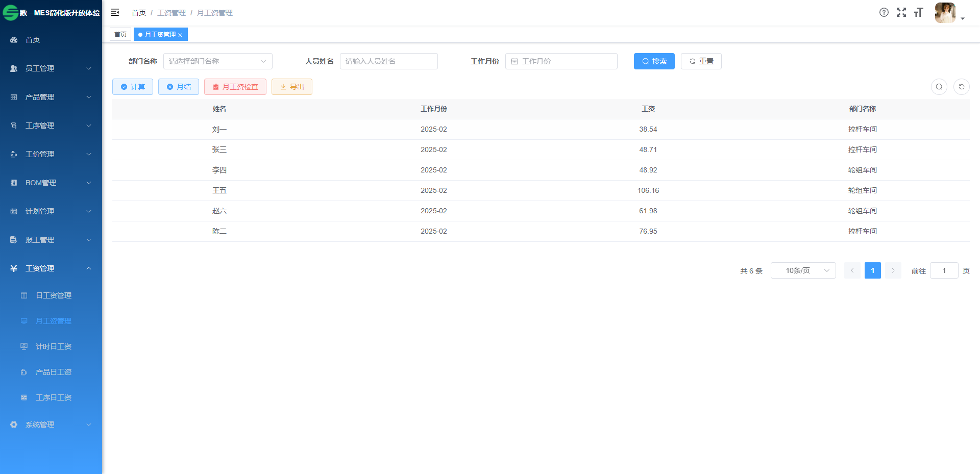The height and width of the screenshot is (474, 980).
Task: Open the font size setting icon
Action: point(918,12)
